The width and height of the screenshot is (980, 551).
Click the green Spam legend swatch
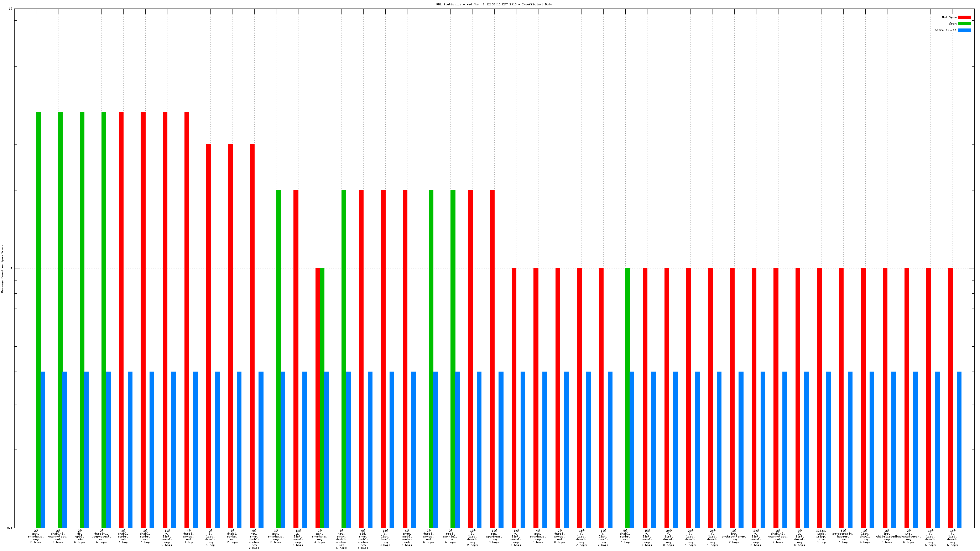pos(964,23)
